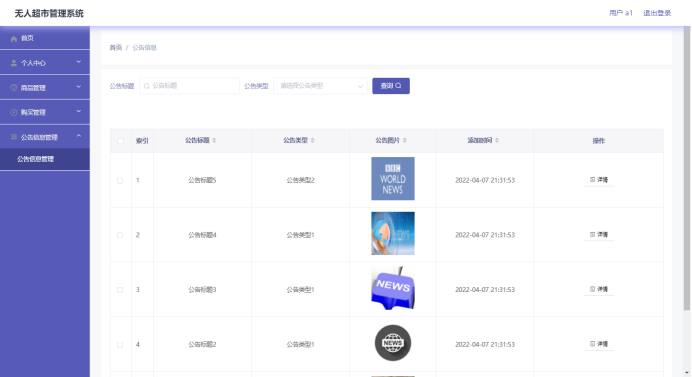Screen dimensions: 692x377
Task: Open the 公告类型 select dropdown
Action: pyautogui.click(x=320, y=86)
